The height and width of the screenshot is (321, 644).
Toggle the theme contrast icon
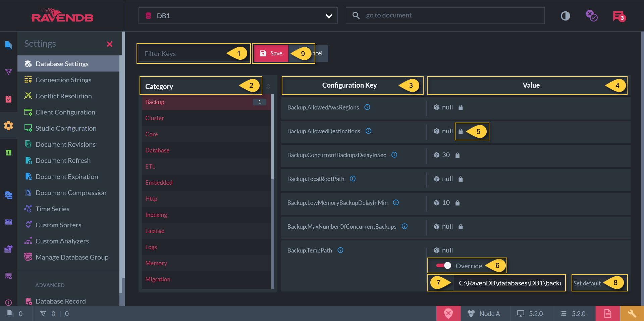pyautogui.click(x=565, y=16)
